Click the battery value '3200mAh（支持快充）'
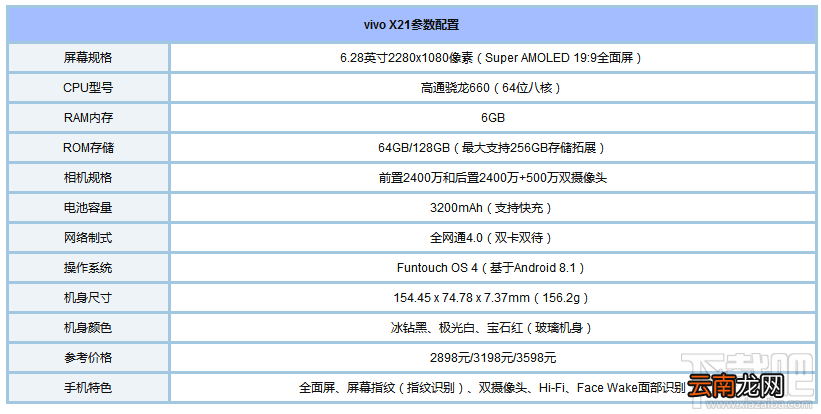Screen dimensions: 821x414 493,208
